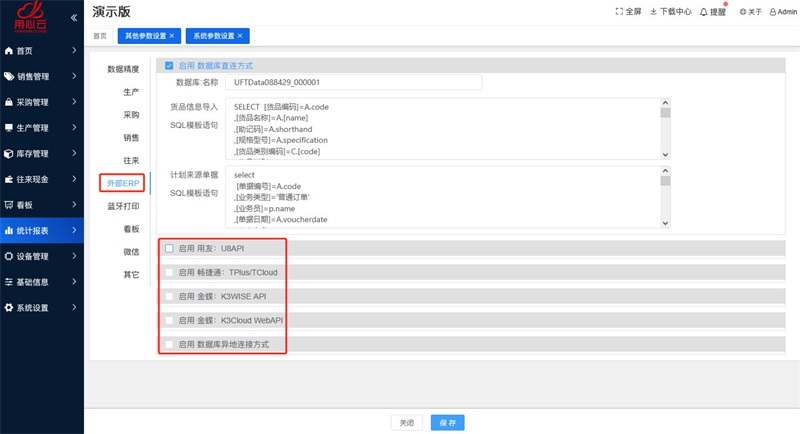Click scrollbar thumb in 货品信息导入 SQL box
This screenshot has height=434, width=800.
click(665, 113)
